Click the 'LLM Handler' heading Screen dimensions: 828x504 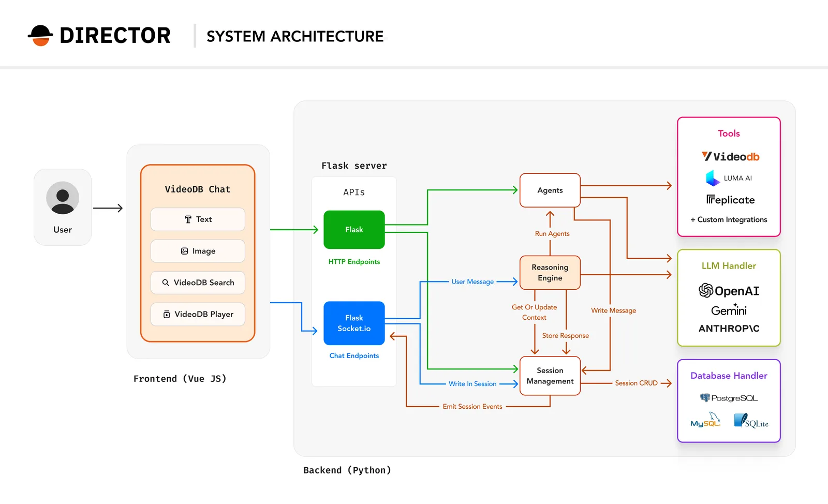tap(729, 266)
